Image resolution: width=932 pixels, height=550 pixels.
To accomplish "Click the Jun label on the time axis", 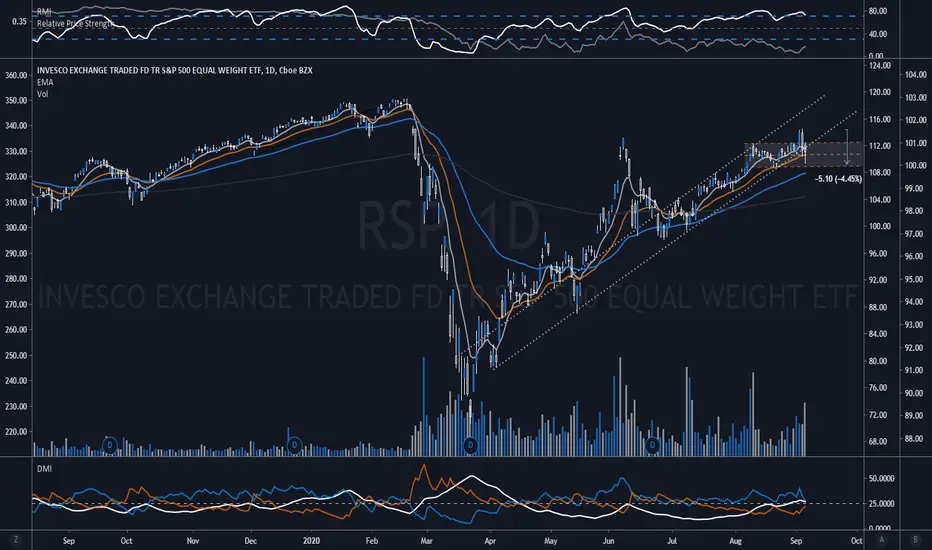I will pos(608,540).
